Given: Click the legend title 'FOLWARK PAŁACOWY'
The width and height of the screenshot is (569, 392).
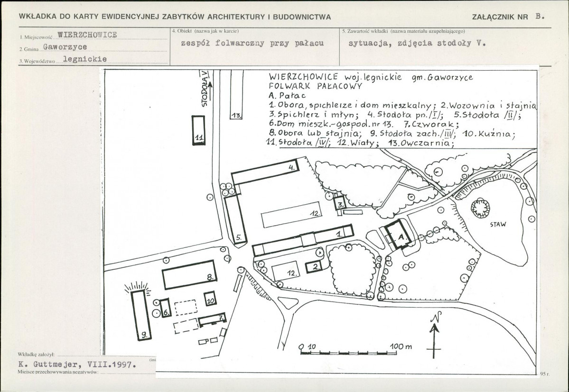Looking at the screenshot, I should (x=315, y=86).
